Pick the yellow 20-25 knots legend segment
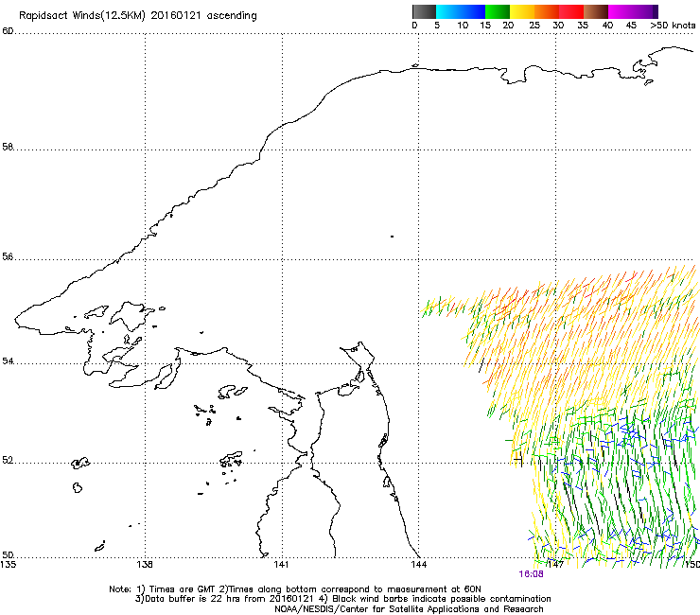The image size is (700, 615). pos(522,11)
